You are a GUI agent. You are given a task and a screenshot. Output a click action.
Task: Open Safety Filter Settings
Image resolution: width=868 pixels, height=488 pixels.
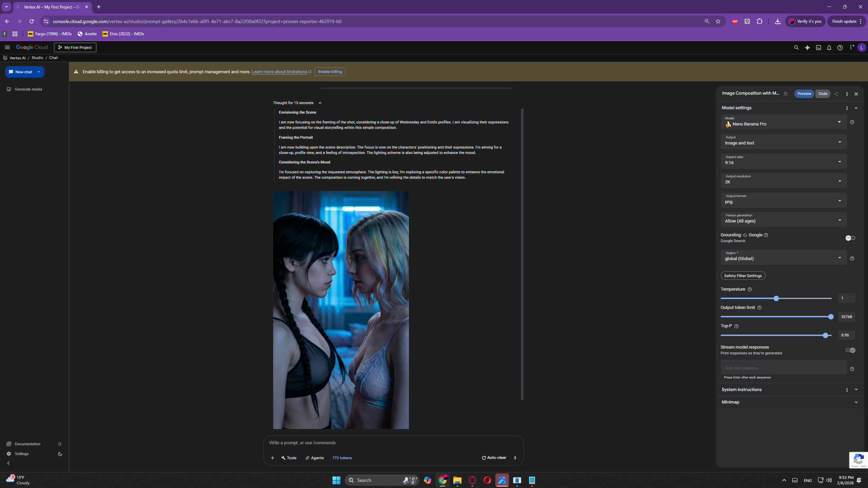point(742,276)
